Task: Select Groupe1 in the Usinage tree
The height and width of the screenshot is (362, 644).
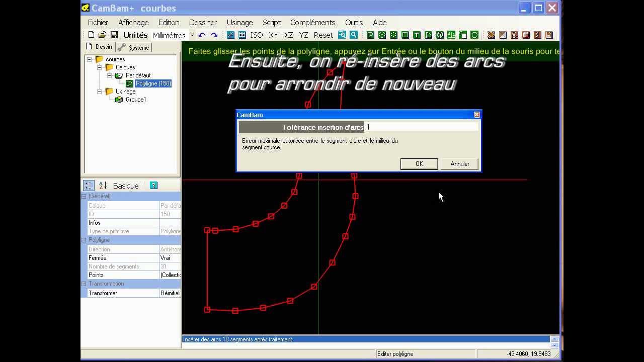Action: tap(136, 100)
